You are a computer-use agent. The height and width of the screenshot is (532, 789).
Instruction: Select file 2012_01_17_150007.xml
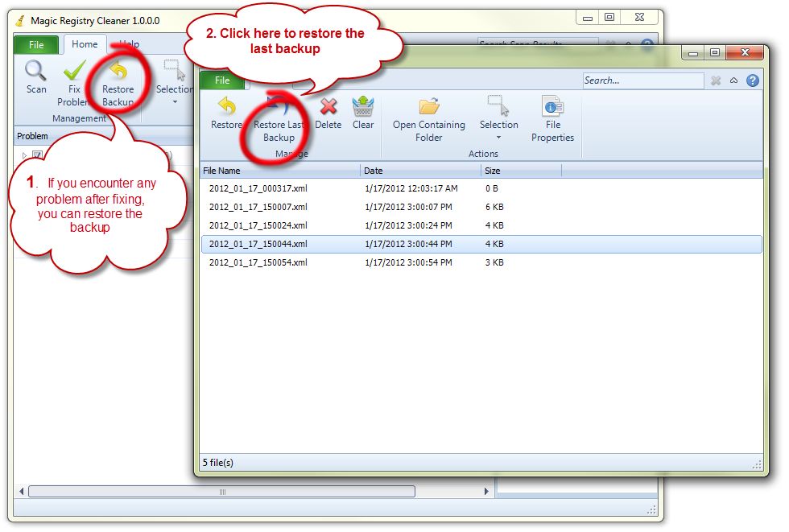pos(258,207)
